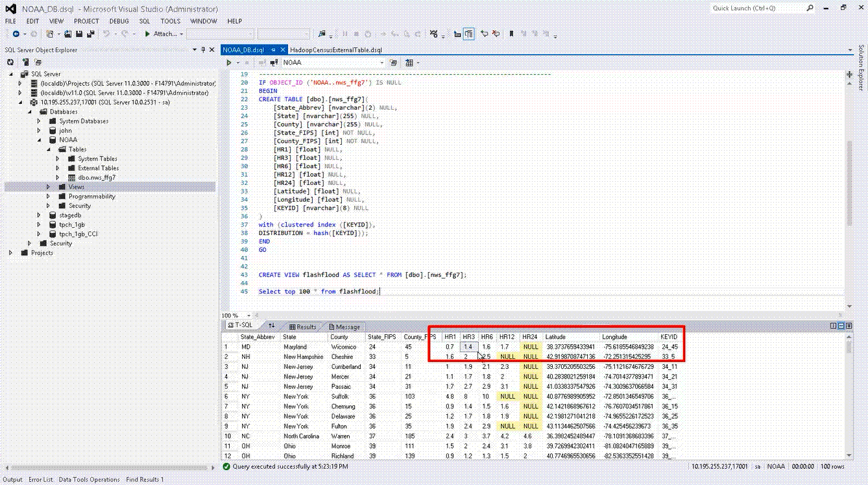The width and height of the screenshot is (868, 485).
Task: Click the results grid vertical scrollbar
Action: point(849,397)
